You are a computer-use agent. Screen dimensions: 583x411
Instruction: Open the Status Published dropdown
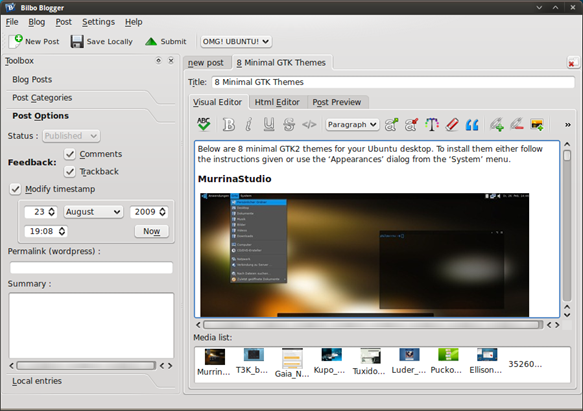(71, 136)
